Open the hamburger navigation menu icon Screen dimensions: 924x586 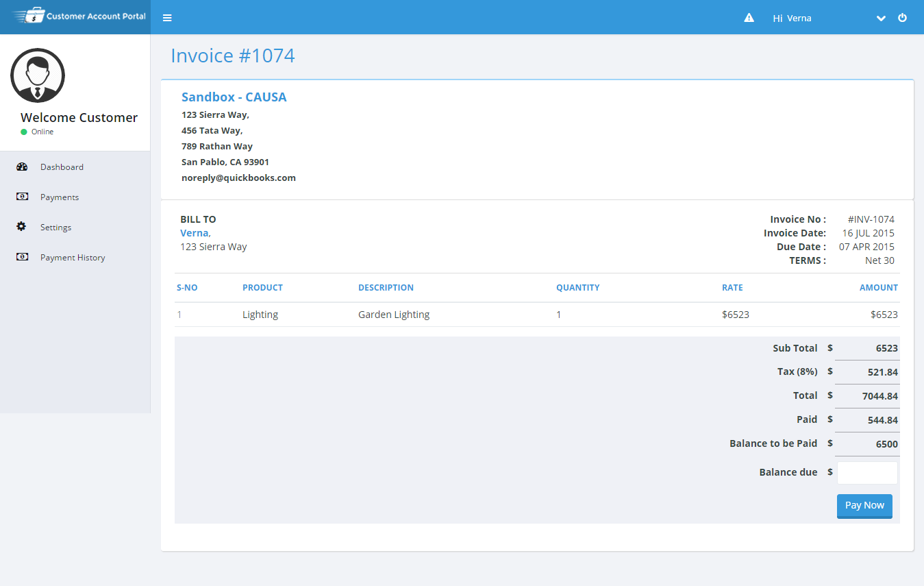167,18
